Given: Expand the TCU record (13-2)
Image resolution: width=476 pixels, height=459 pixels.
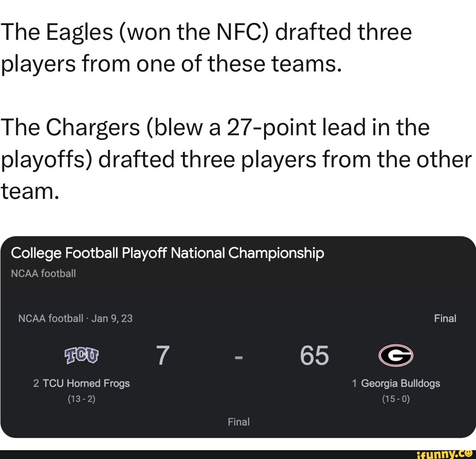Looking at the screenshot, I should (x=82, y=399).
